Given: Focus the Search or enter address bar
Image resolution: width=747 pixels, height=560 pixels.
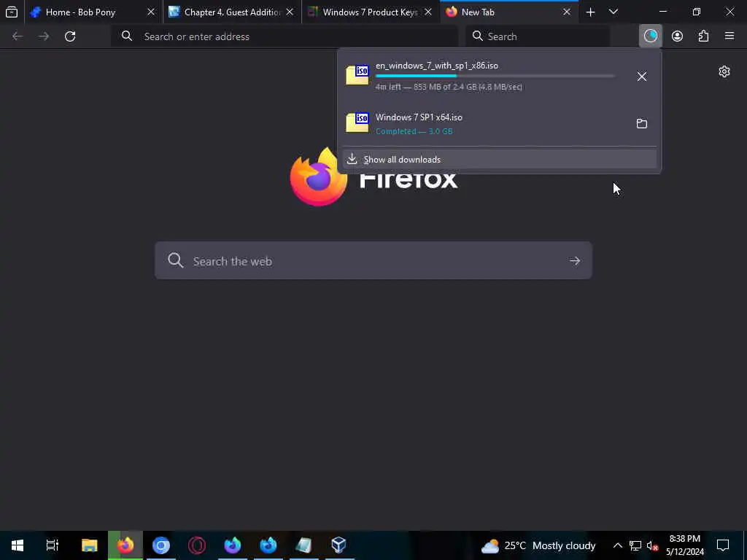Looking at the screenshot, I should pos(285,36).
